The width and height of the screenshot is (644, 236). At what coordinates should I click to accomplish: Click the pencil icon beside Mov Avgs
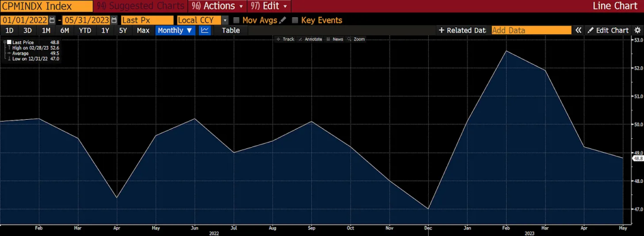(x=283, y=20)
